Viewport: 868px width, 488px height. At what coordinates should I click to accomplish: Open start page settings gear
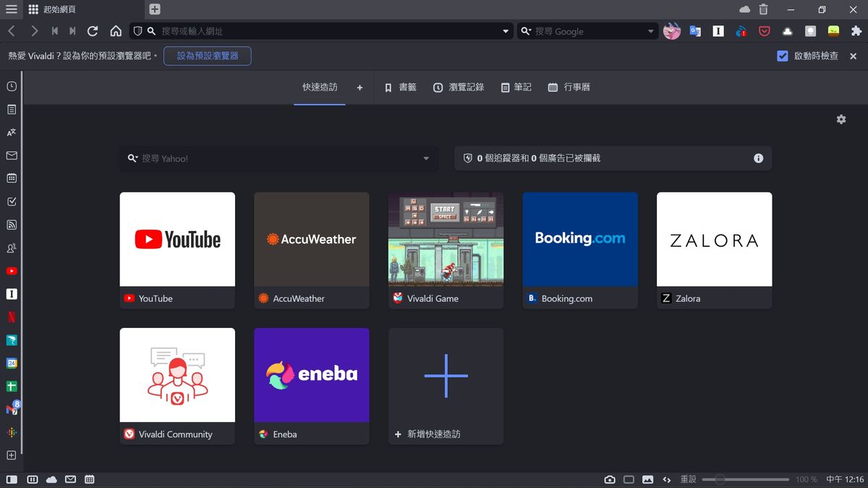(x=841, y=119)
